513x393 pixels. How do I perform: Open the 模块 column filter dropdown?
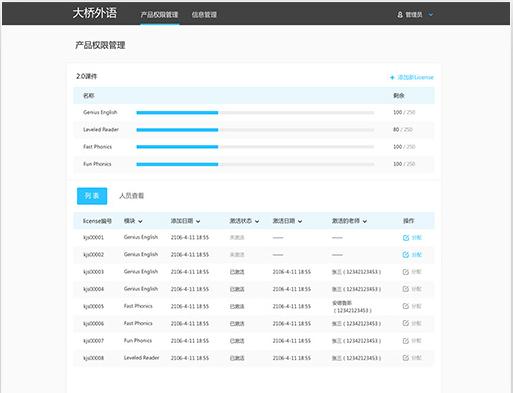140,221
